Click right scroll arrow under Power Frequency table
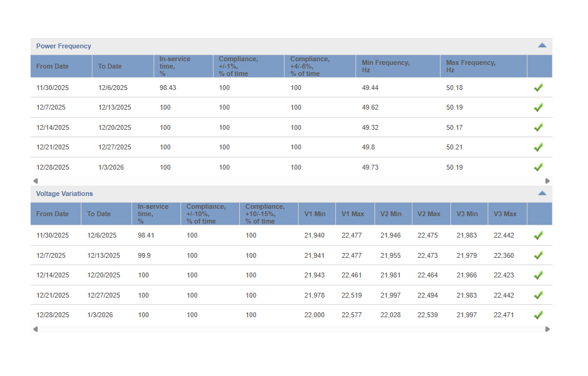The height and width of the screenshot is (376, 588). (548, 181)
